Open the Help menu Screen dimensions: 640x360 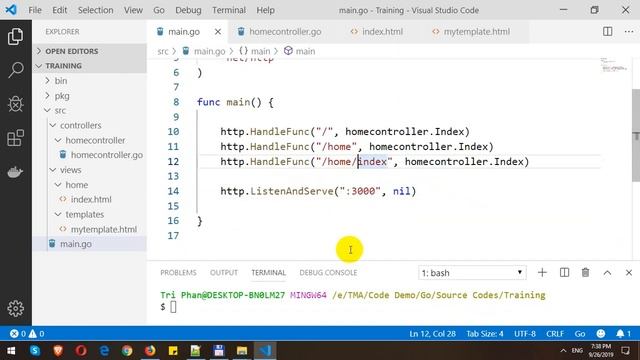(265, 10)
